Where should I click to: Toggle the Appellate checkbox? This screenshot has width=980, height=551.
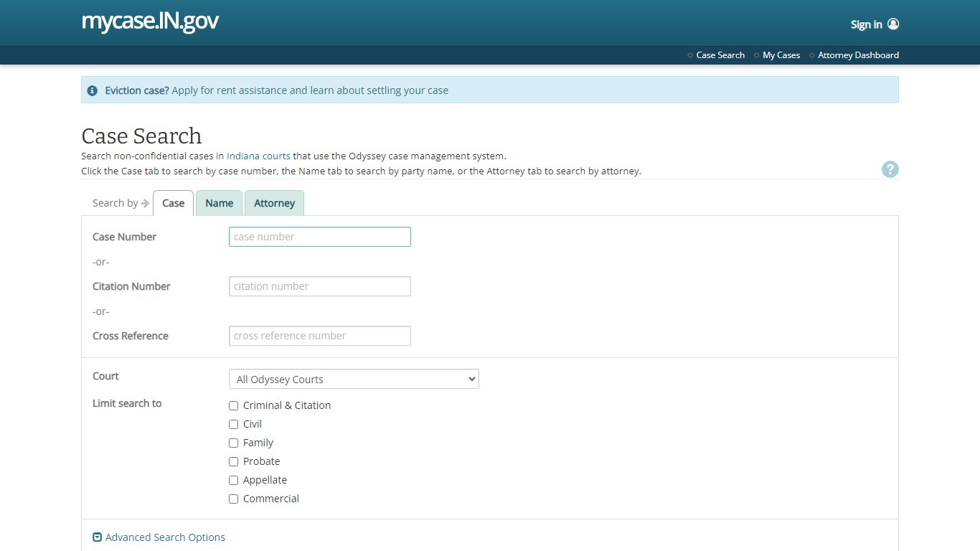(233, 480)
